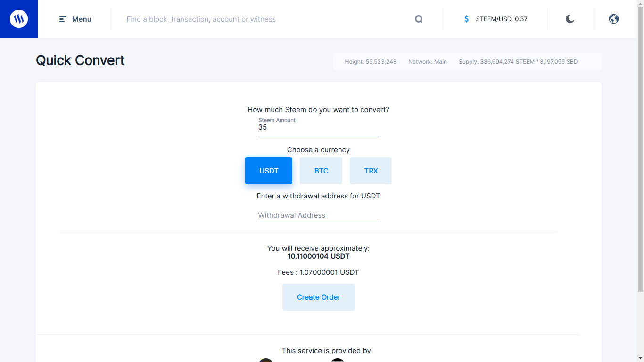Open the hamburger Menu
This screenshot has height=362, width=644.
click(75, 19)
